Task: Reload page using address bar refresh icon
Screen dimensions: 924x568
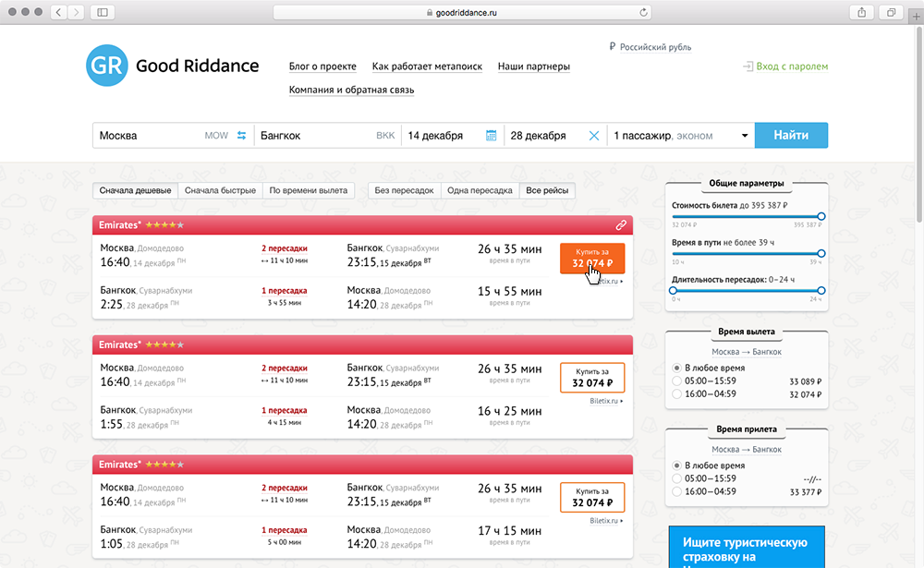Action: 644,12
